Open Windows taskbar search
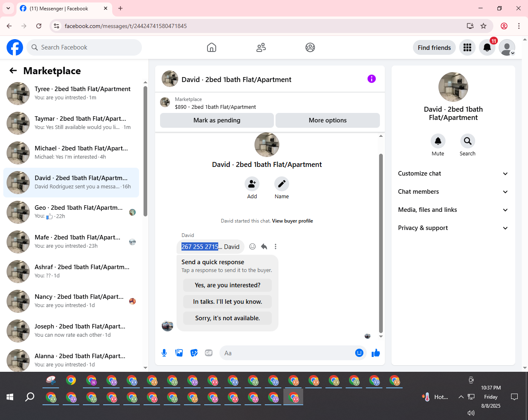Image resolution: width=528 pixels, height=420 pixels. (30, 397)
